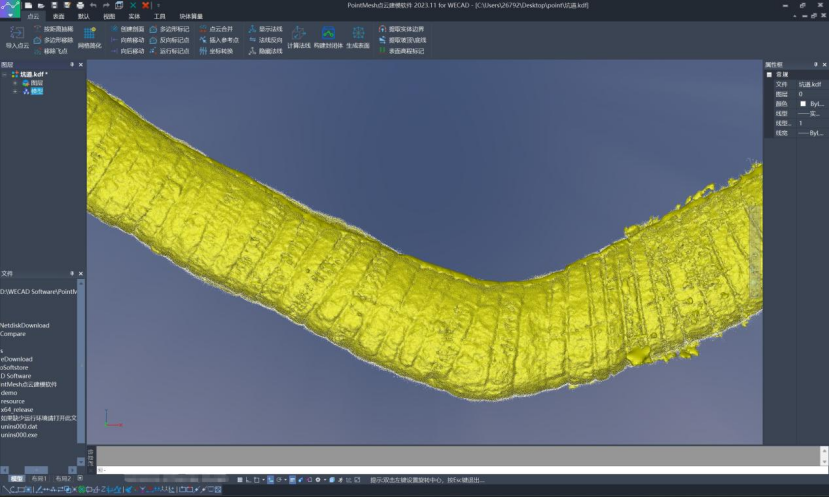Click 生成表面 generate surface icon
This screenshot has height=497, width=830.
click(358, 38)
